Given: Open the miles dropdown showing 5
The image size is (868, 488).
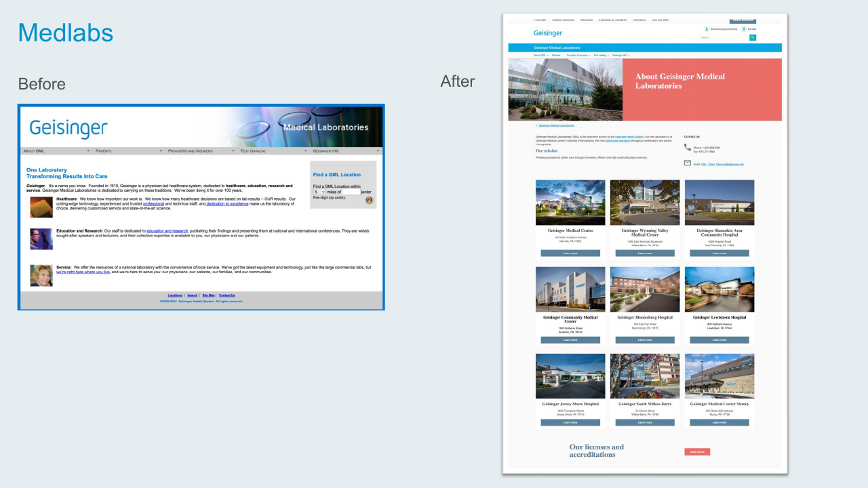Looking at the screenshot, I should pyautogui.click(x=319, y=192).
